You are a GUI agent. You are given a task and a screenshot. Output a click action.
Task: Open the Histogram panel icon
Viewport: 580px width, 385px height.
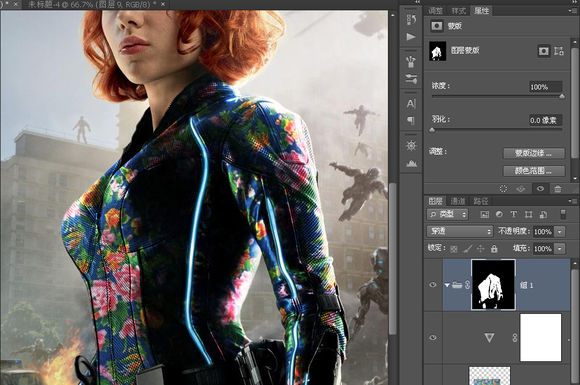411,163
